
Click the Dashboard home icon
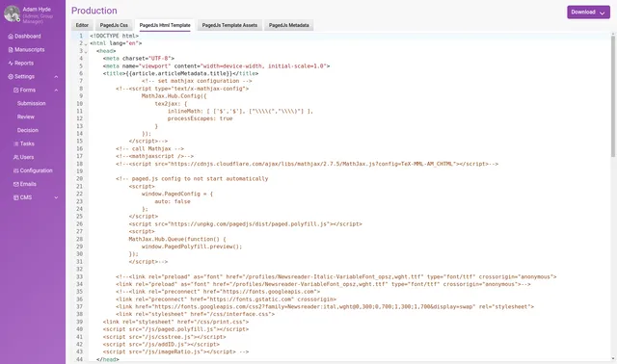(x=11, y=37)
